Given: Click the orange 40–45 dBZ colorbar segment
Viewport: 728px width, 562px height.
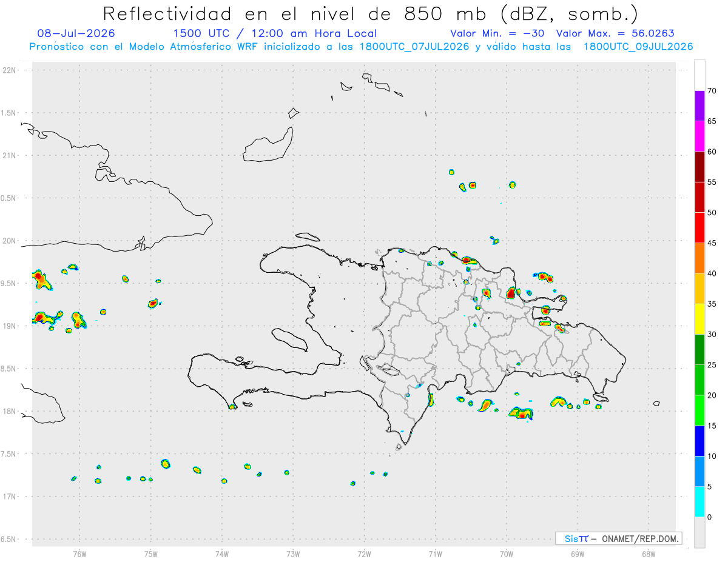Looking at the screenshot, I should (x=699, y=258).
